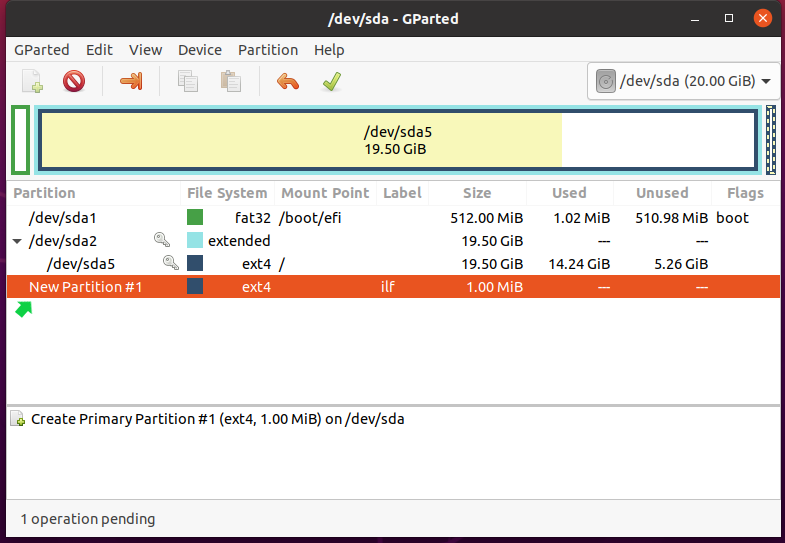Click the 1.00 MiB size cell
Image resolution: width=785 pixels, height=543 pixels.
(x=495, y=287)
